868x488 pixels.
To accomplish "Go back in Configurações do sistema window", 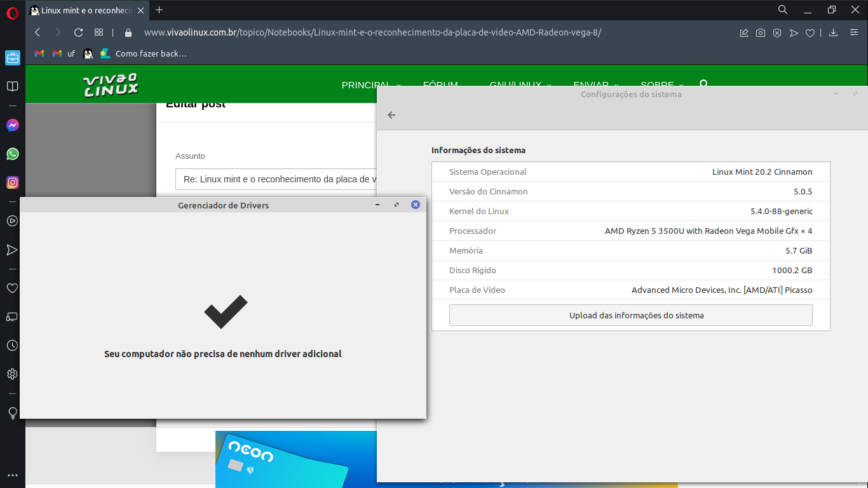I will coord(391,115).
